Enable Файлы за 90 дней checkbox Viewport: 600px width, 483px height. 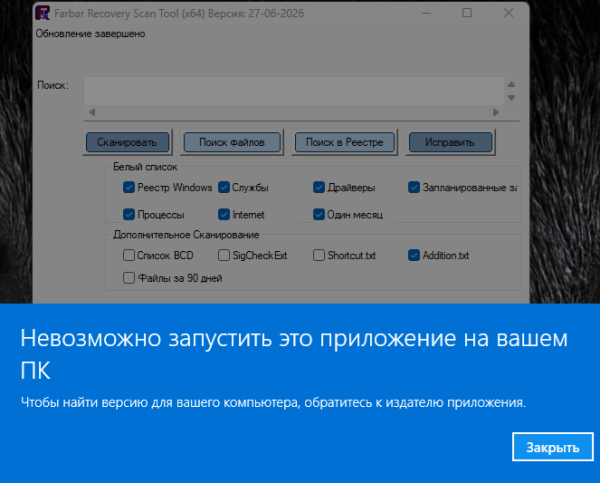(x=129, y=278)
